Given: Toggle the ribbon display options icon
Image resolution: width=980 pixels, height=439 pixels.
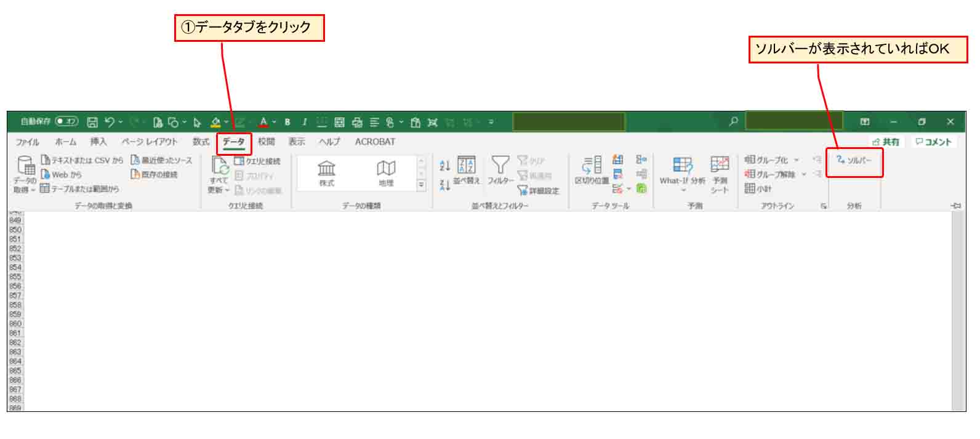Looking at the screenshot, I should [x=865, y=122].
